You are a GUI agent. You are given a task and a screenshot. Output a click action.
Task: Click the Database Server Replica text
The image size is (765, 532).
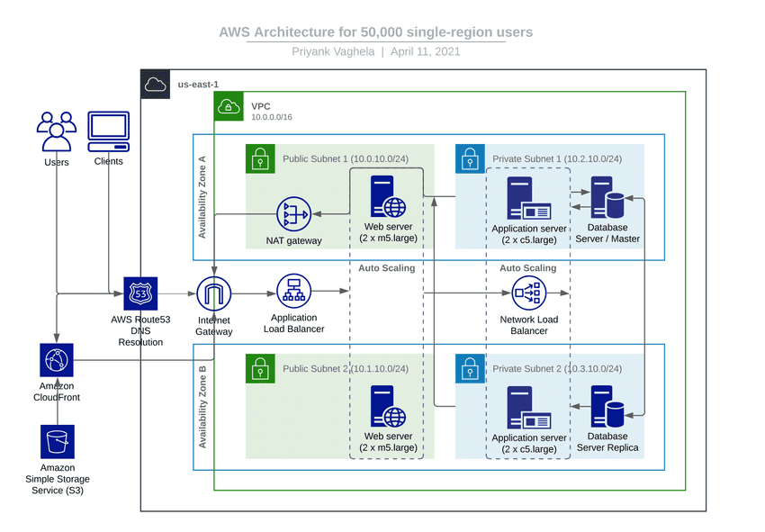coord(607,442)
